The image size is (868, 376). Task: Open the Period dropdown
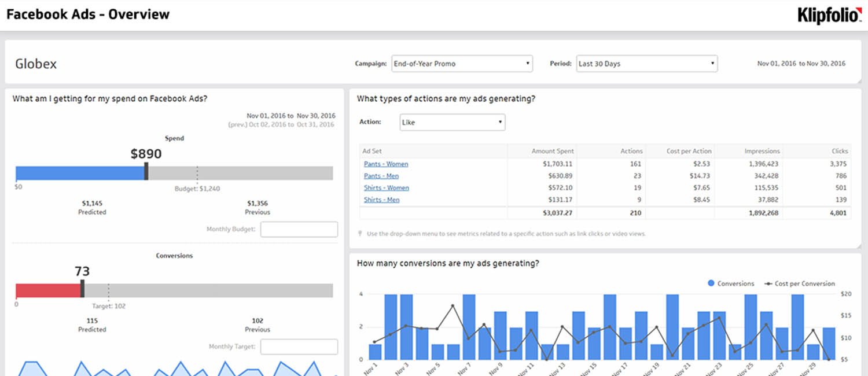tap(646, 64)
